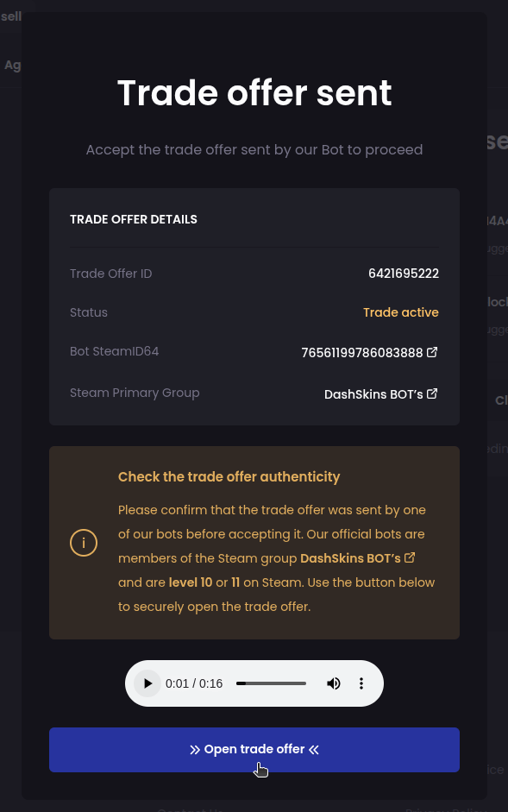Viewport: 508px width, 812px height.
Task: Click the Trade active status label
Action: tap(400, 312)
